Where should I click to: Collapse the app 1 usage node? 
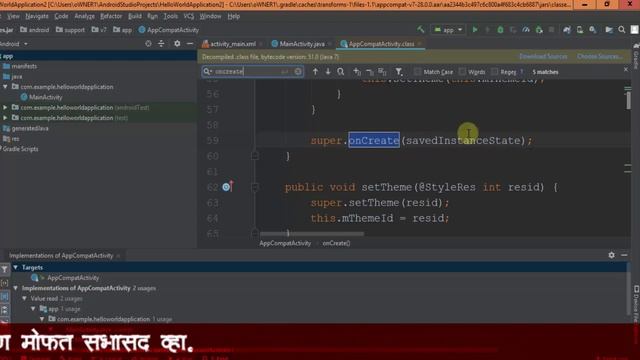tap(33, 309)
